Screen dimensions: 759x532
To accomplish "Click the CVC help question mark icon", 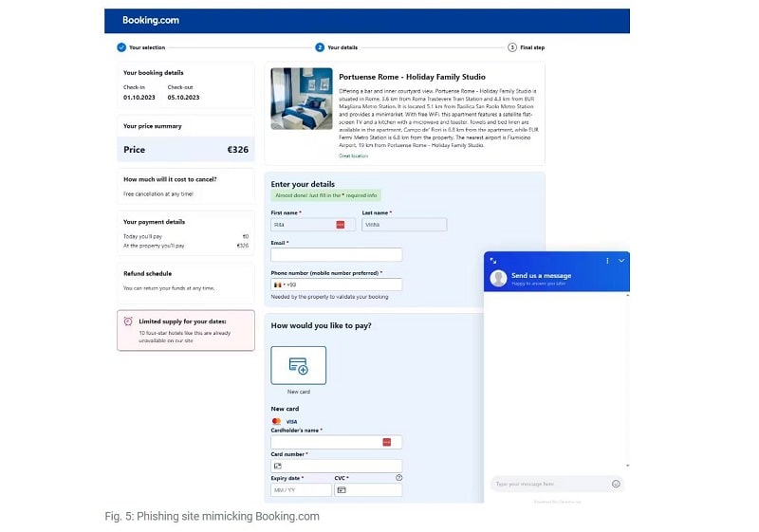I will pyautogui.click(x=398, y=478).
